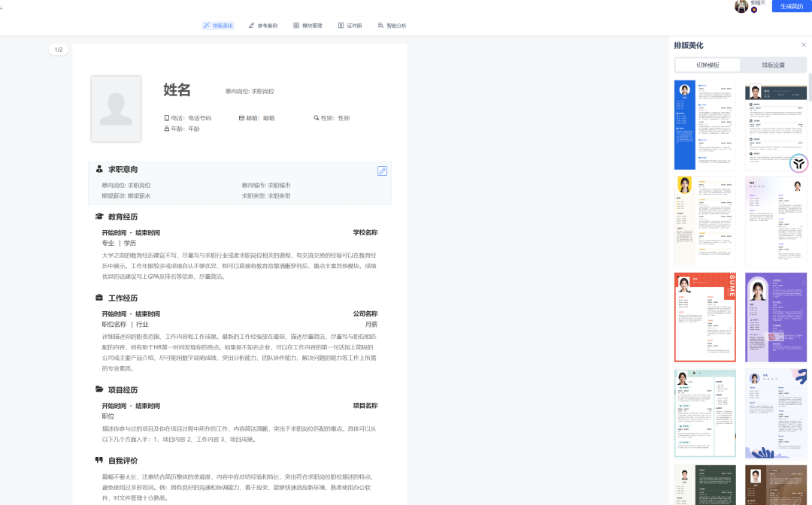812x505 pixels.
Task: Click the floating assistant icon
Action: coord(798,164)
